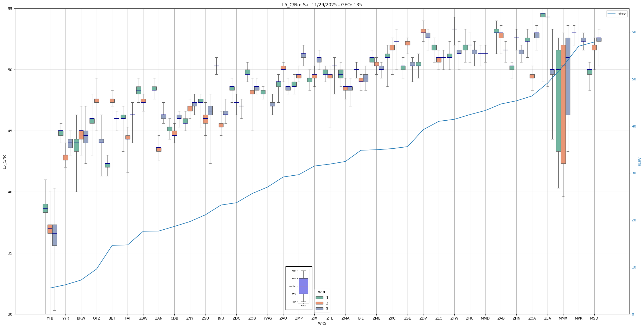The height and width of the screenshot is (328, 644).
Task: Click the green YFB box near 38.6
Action: (x=45, y=208)
